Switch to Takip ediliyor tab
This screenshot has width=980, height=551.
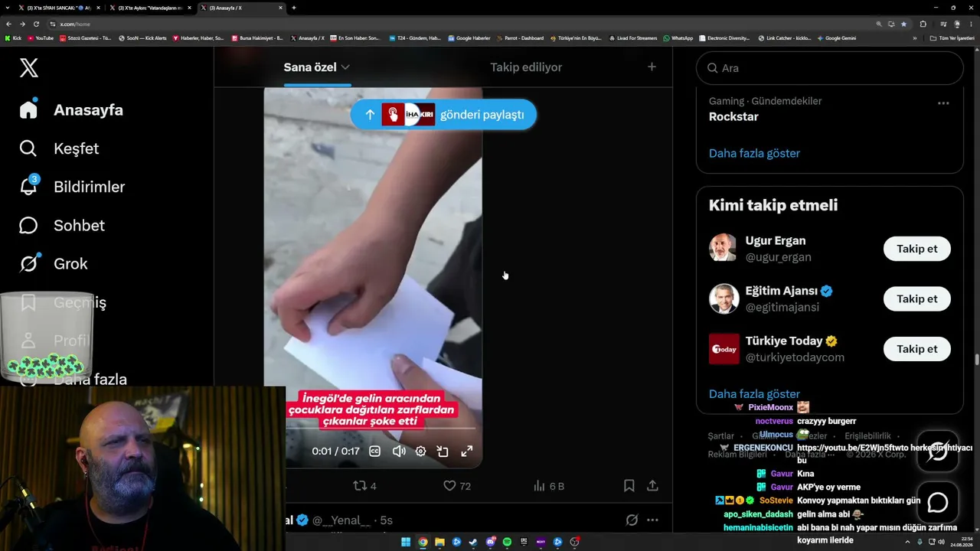click(x=526, y=67)
